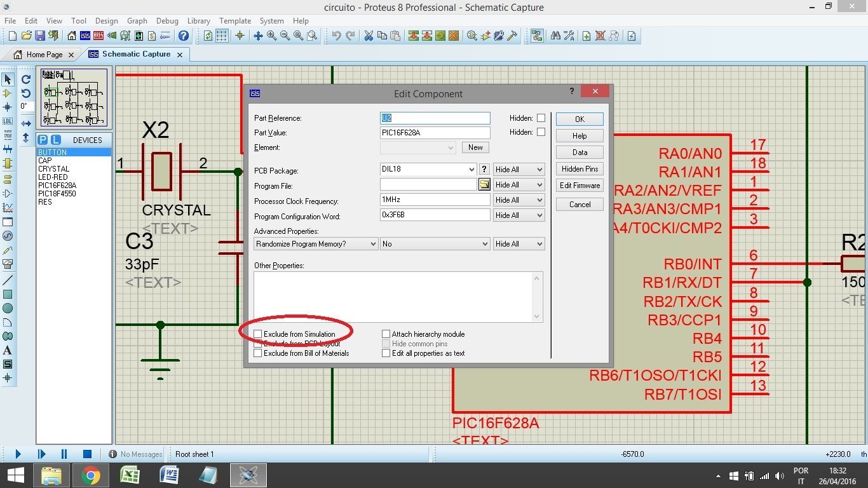Click the Hidden Pins button
This screenshot has width=868, height=488.
[580, 169]
